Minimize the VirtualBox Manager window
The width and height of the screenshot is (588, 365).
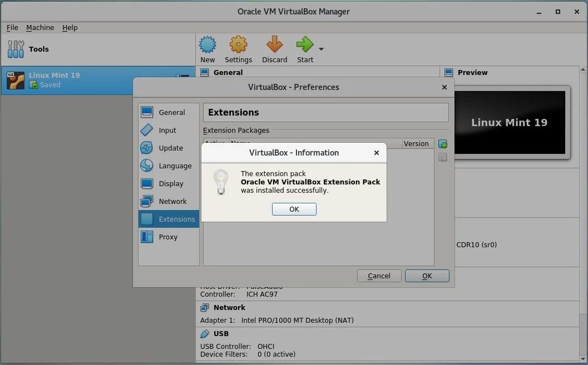click(x=539, y=12)
